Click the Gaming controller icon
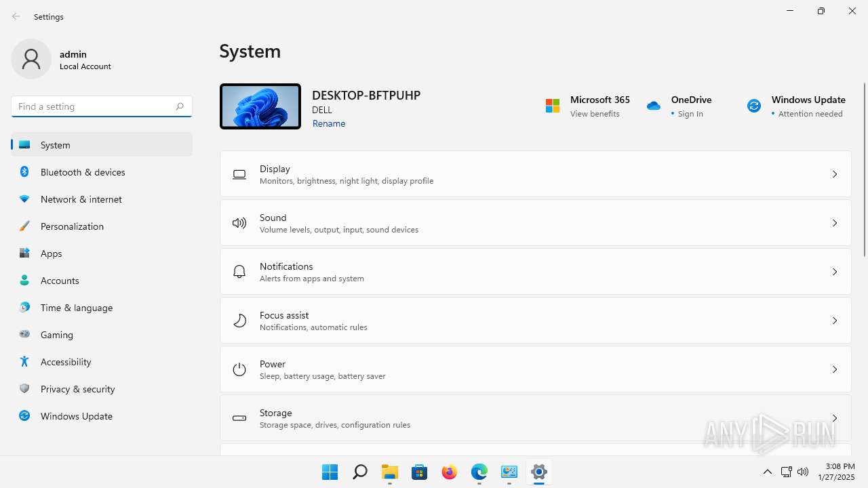The height and width of the screenshot is (488, 868). (24, 334)
